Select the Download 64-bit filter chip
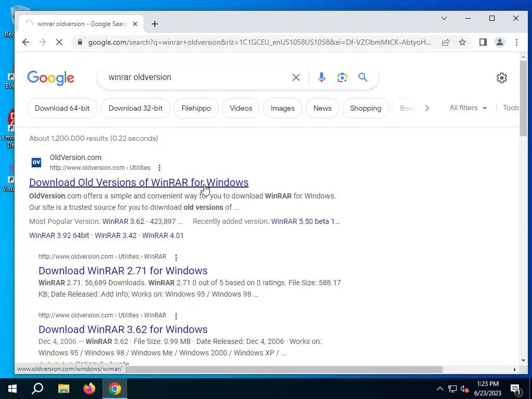This screenshot has width=532, height=399. 62,108
